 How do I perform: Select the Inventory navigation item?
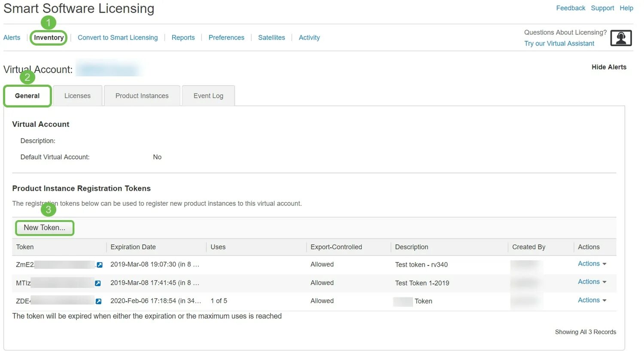(49, 38)
